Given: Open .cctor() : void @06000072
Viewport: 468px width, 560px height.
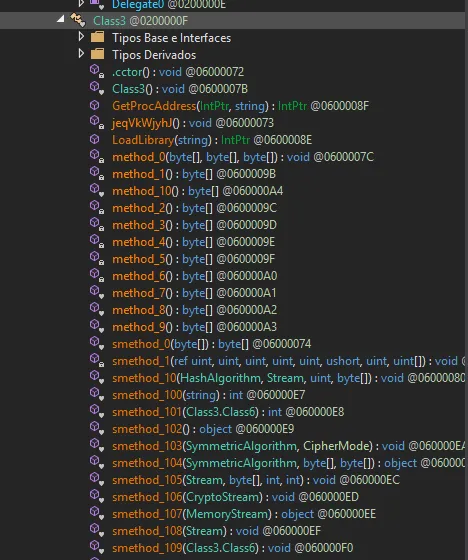Looking at the screenshot, I should point(178,72).
